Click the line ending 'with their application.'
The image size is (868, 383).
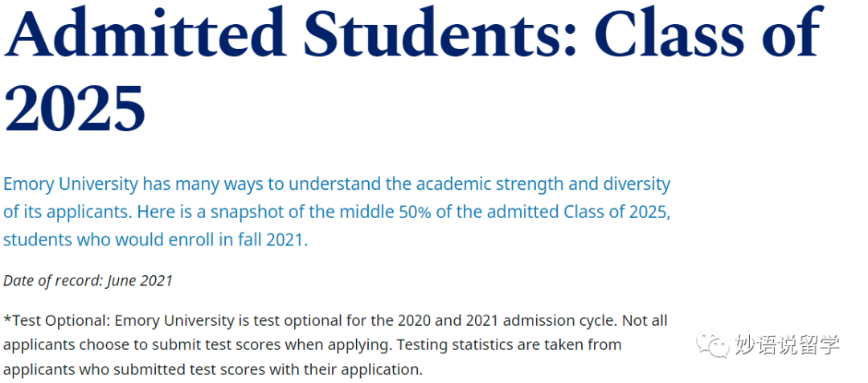[x=213, y=369]
